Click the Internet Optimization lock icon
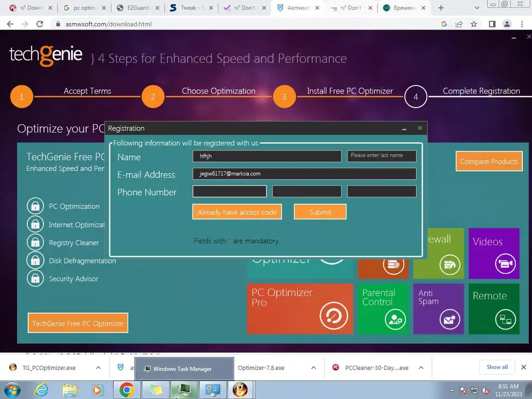Screen dimensions: 532x399 (35, 224)
